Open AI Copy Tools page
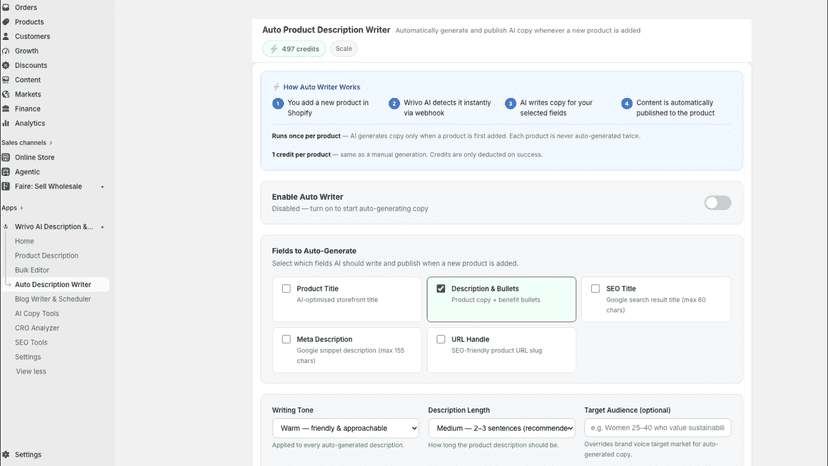Image resolution: width=828 pixels, height=466 pixels. [x=37, y=313]
